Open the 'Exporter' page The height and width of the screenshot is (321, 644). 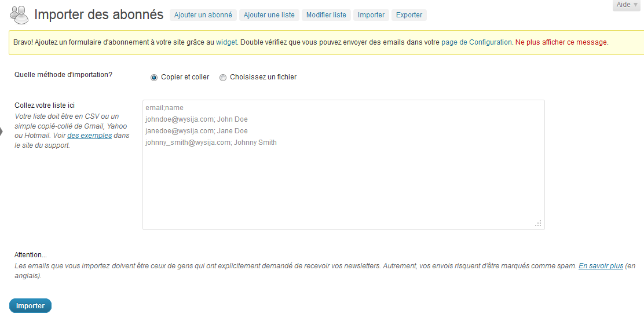tap(409, 15)
